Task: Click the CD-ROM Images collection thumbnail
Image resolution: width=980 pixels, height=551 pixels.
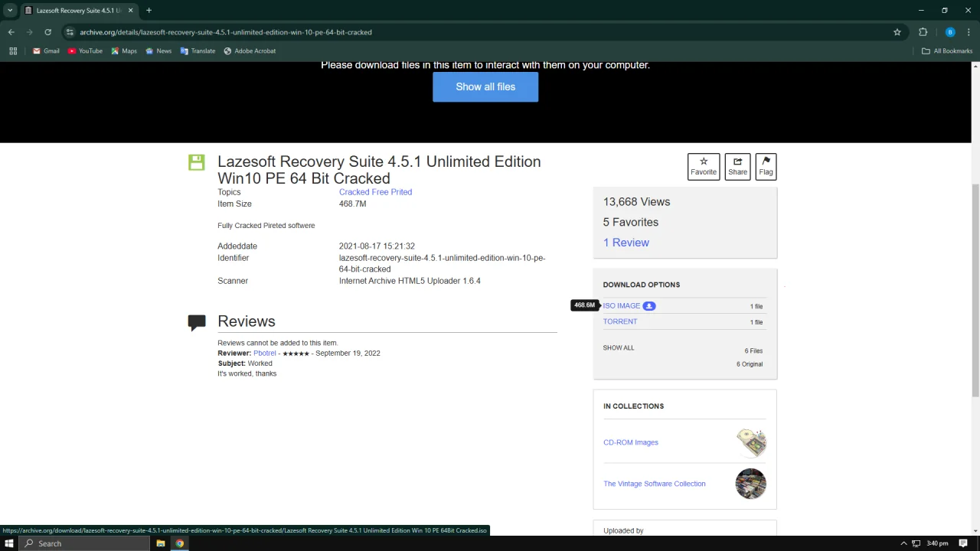Action: pos(751,442)
